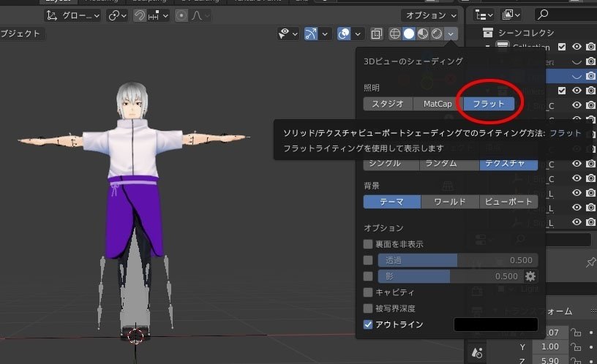Enable 裏面を非表示 checkbox
The width and height of the screenshot is (597, 364).
point(368,244)
